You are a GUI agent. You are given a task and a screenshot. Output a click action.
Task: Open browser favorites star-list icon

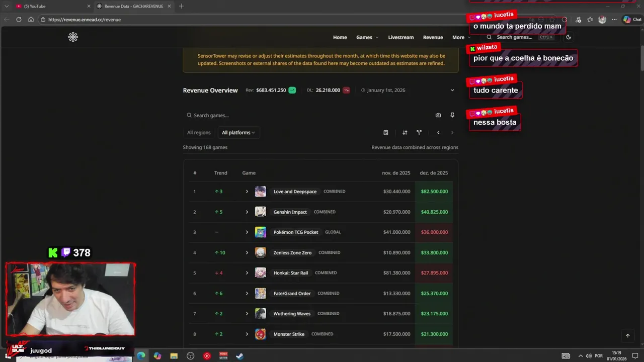click(x=590, y=20)
